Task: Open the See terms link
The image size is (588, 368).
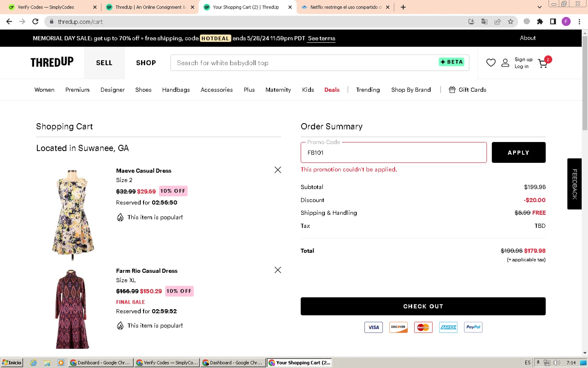Action: (321, 38)
